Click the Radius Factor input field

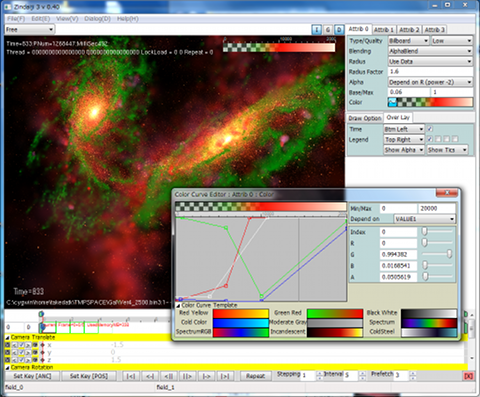click(x=430, y=71)
